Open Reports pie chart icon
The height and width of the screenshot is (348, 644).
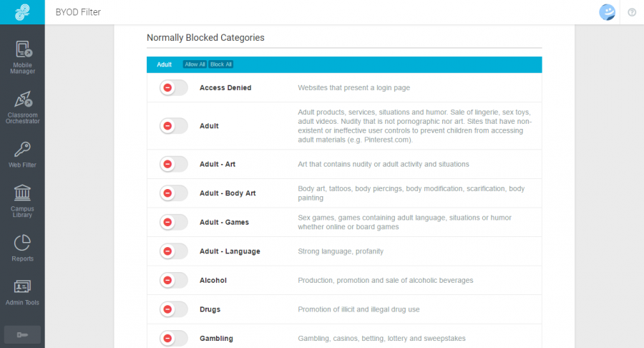22,248
